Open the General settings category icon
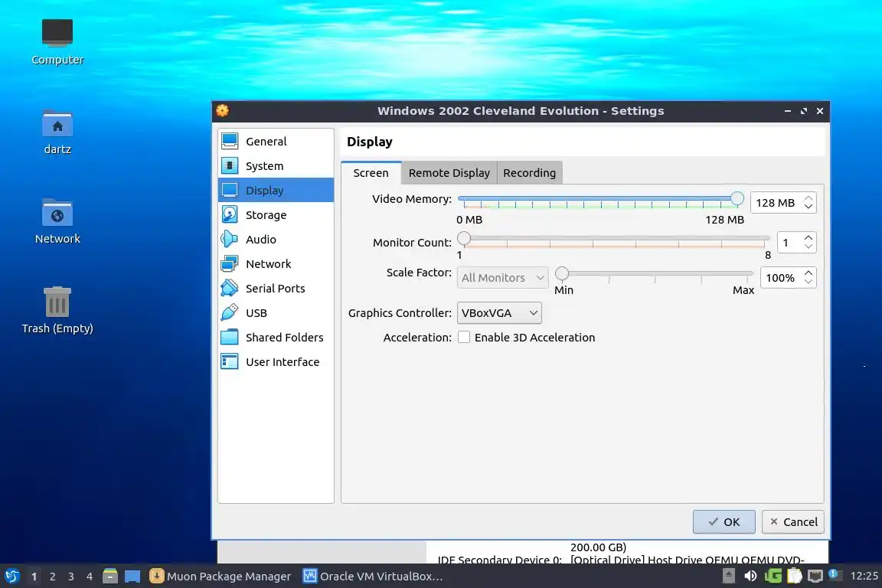The width and height of the screenshot is (882, 588). click(230, 141)
